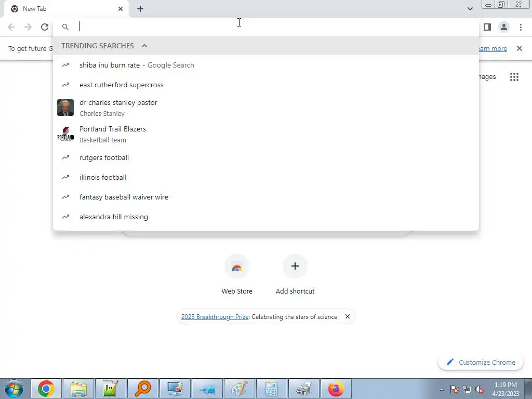Open the Windows Start menu orb
The width and height of the screenshot is (532, 399).
[x=14, y=389]
